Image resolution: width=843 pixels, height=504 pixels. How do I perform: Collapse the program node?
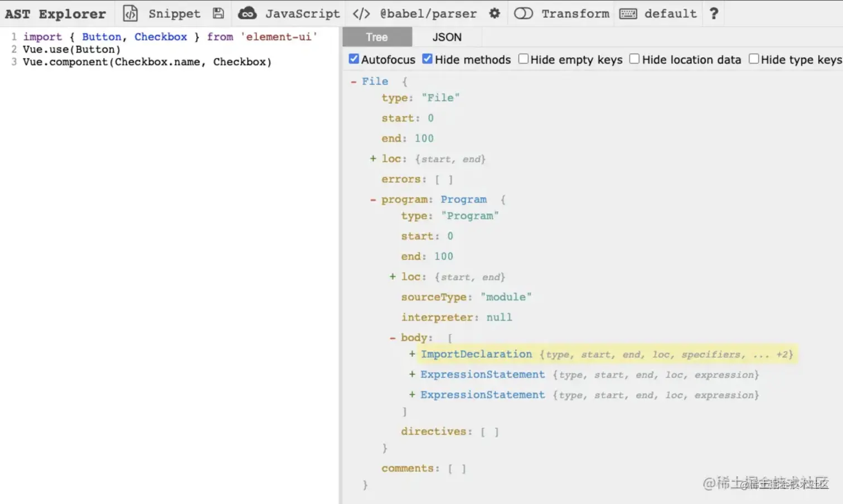pos(373,200)
